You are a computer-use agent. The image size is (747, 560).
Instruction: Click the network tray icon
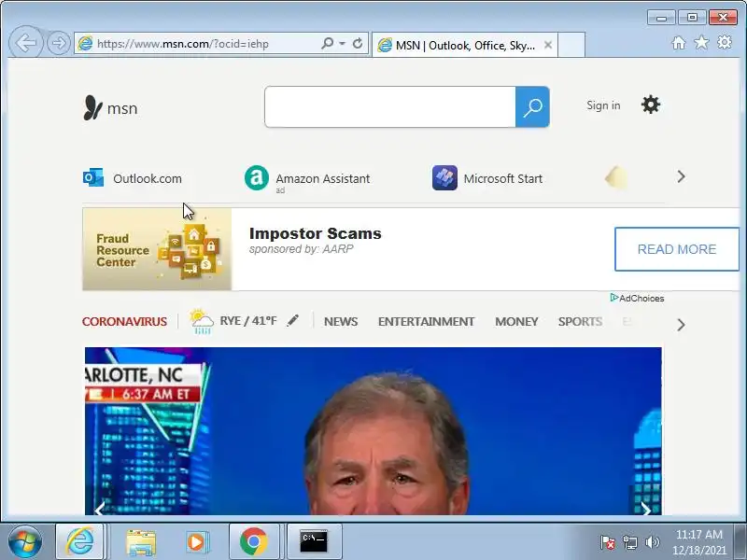tap(629, 542)
